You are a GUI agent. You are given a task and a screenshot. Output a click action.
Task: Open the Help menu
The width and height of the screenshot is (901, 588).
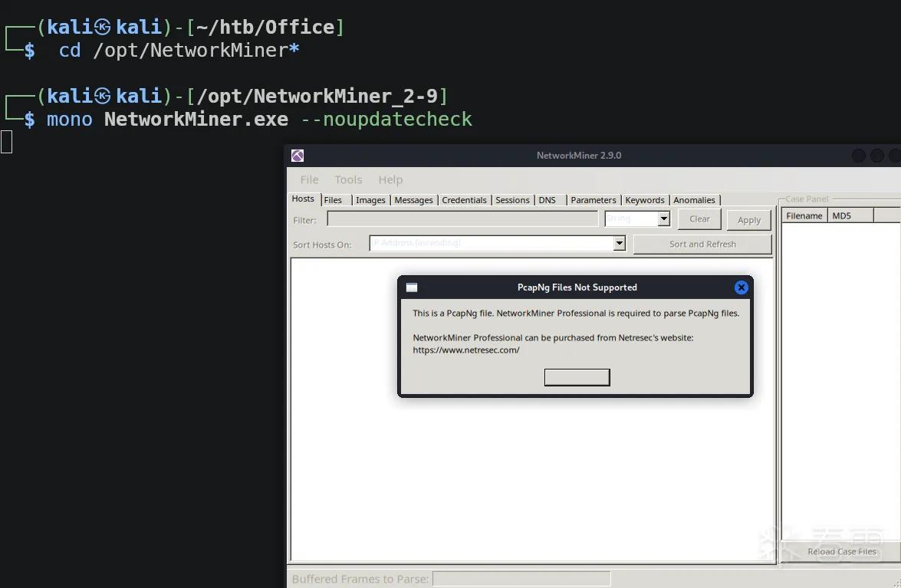coord(390,179)
